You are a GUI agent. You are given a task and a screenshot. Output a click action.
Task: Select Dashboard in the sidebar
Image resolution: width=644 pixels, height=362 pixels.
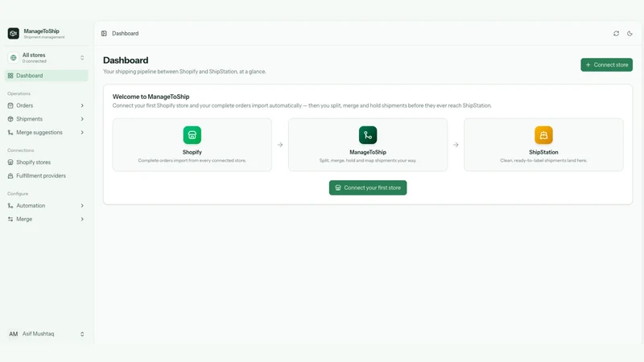click(x=47, y=76)
